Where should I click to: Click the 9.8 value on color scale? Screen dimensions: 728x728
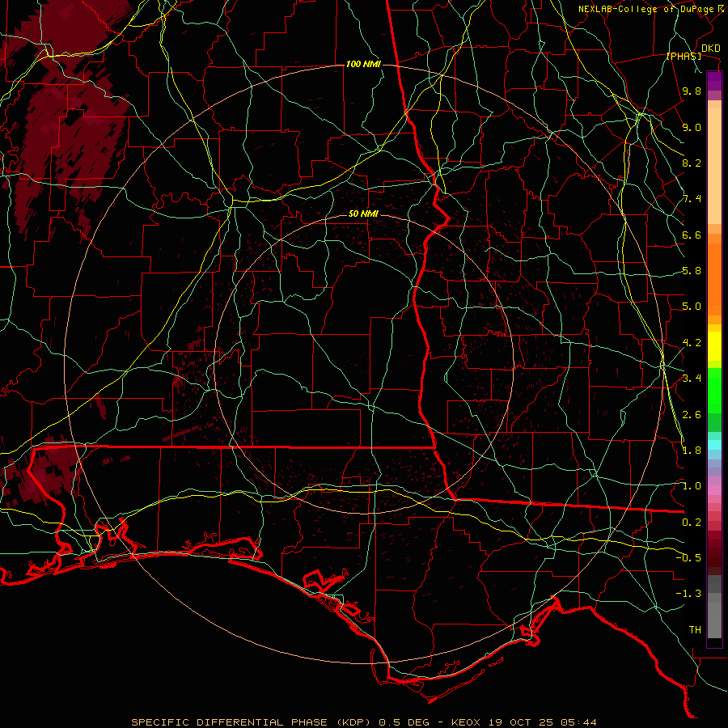692,91
